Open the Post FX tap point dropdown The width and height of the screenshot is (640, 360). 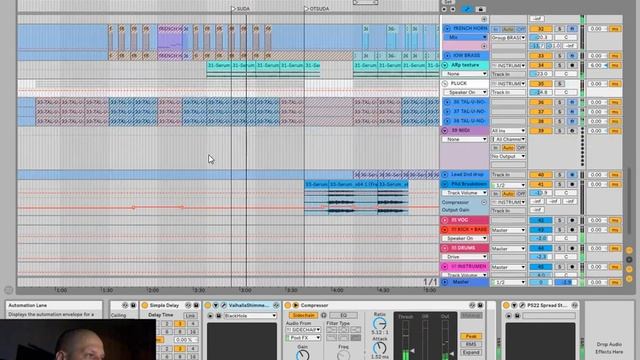pyautogui.click(x=303, y=338)
